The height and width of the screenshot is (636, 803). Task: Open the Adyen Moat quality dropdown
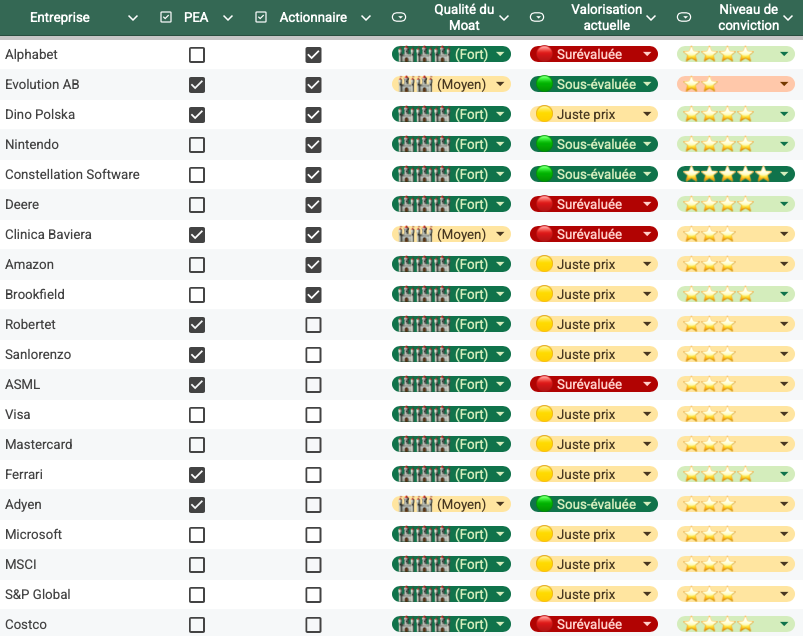point(451,504)
